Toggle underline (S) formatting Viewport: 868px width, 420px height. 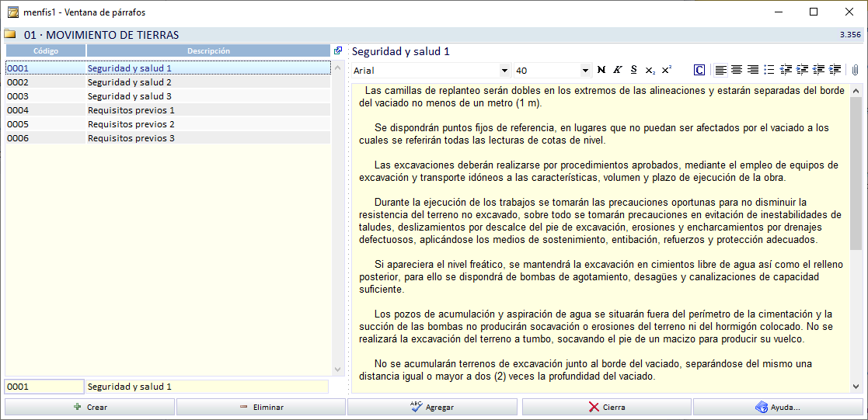tap(634, 70)
